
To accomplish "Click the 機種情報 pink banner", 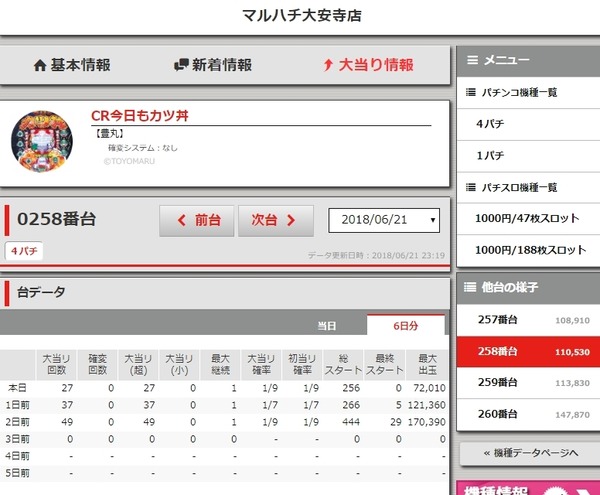I will pos(528,488).
